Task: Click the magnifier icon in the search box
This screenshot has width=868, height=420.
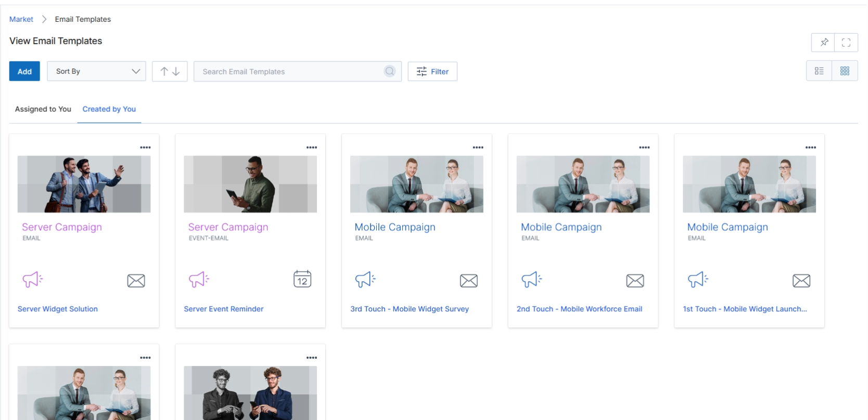Action: coord(390,71)
